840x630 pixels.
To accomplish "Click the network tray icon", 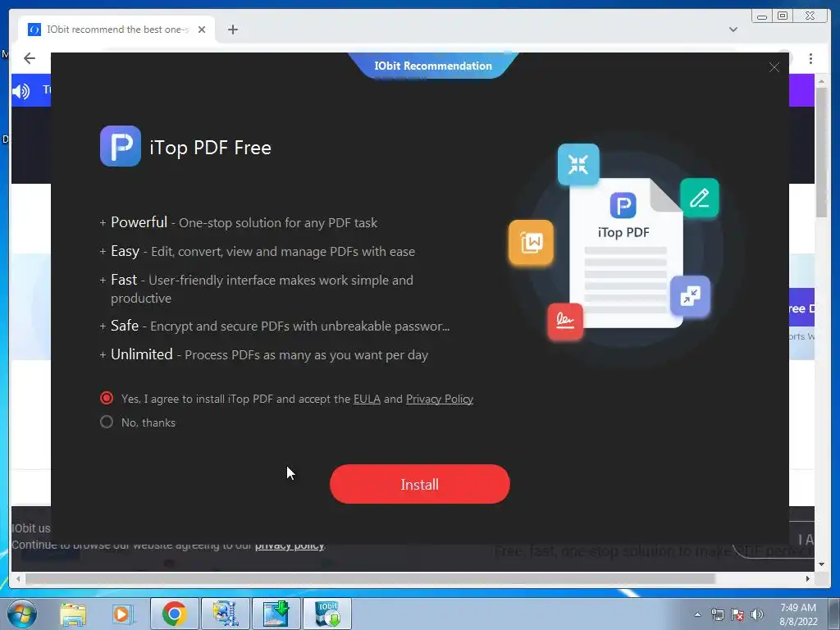I will (717, 614).
